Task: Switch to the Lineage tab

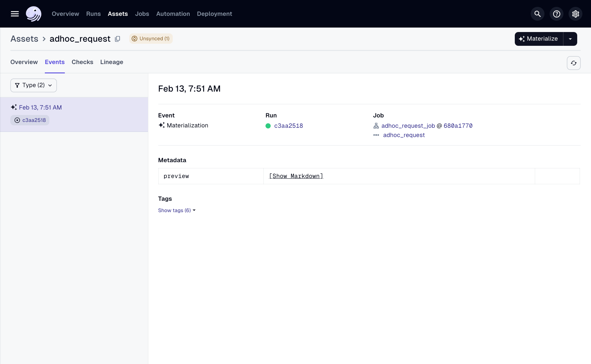Action: click(x=111, y=62)
